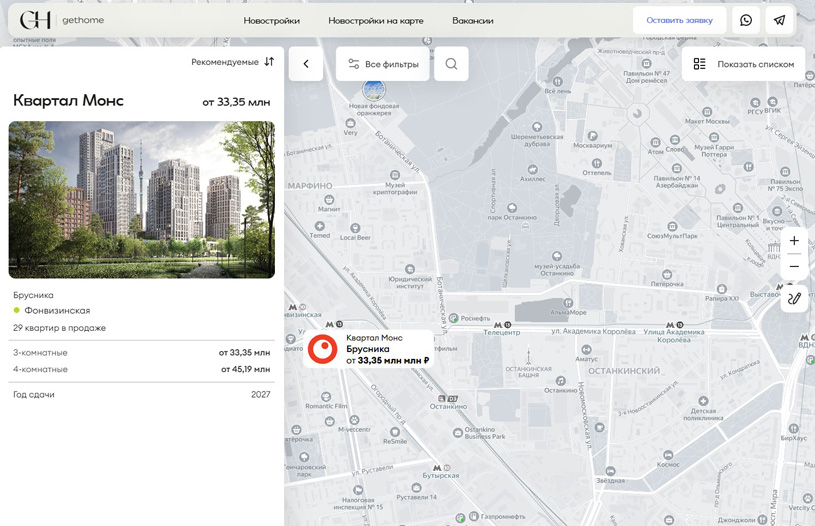Open Квартал Монс title link
The height and width of the screenshot is (526, 815).
[x=68, y=101]
